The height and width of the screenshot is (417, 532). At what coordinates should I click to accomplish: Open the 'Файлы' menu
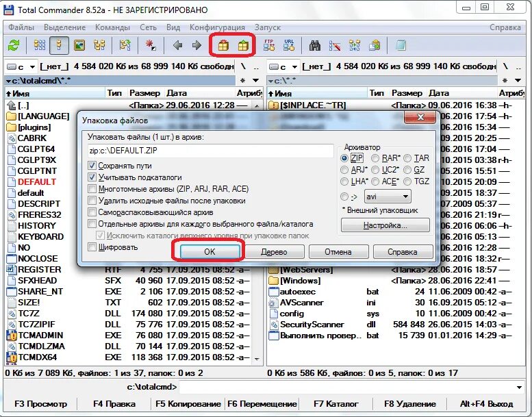(x=21, y=27)
